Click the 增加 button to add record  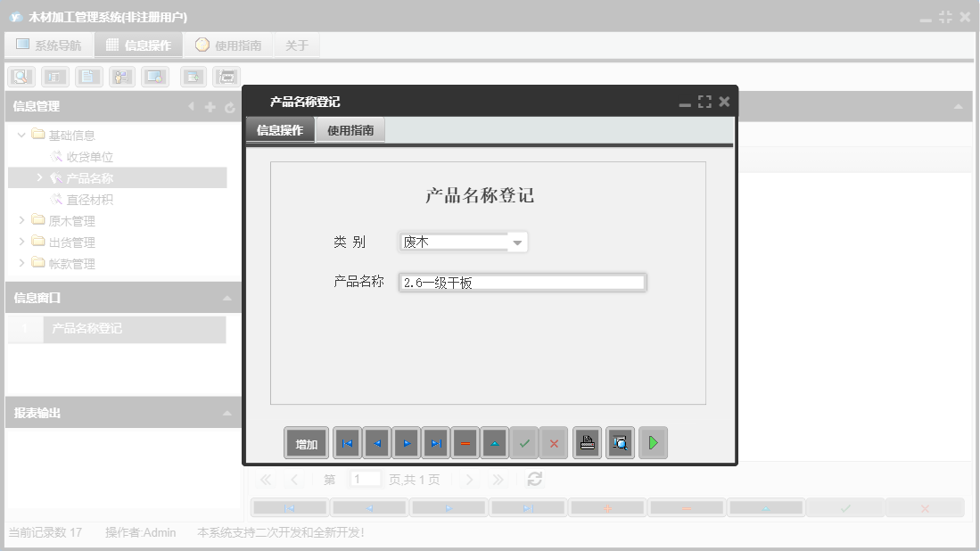click(x=306, y=442)
